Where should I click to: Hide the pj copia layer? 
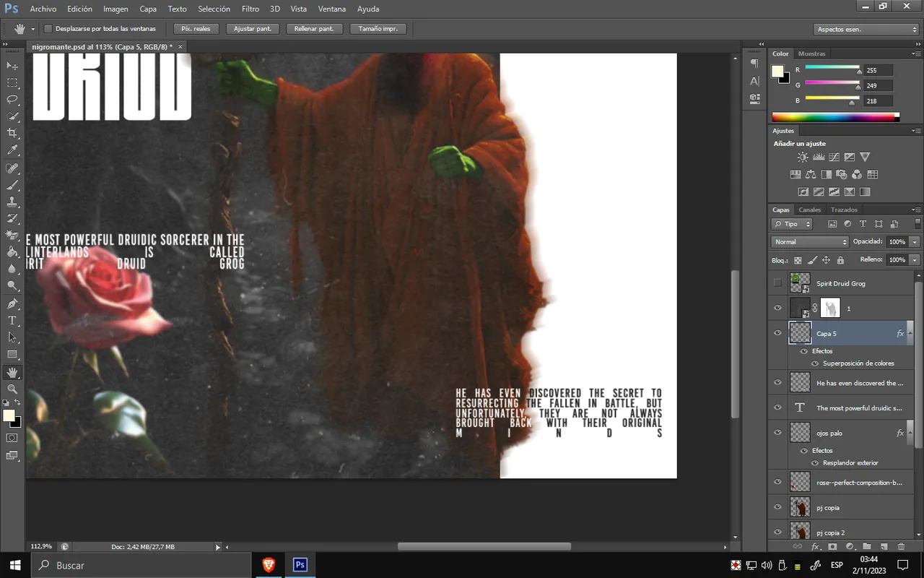(777, 507)
